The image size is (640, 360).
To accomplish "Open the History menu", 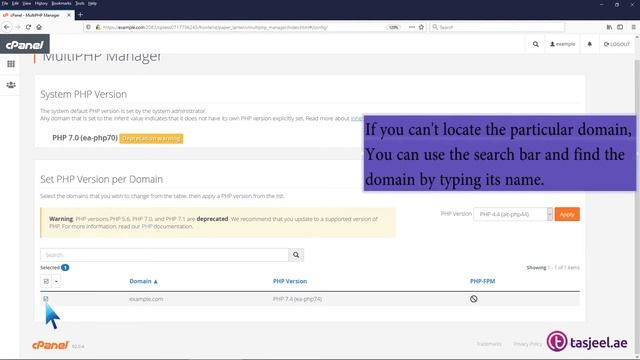I will [x=41, y=3].
